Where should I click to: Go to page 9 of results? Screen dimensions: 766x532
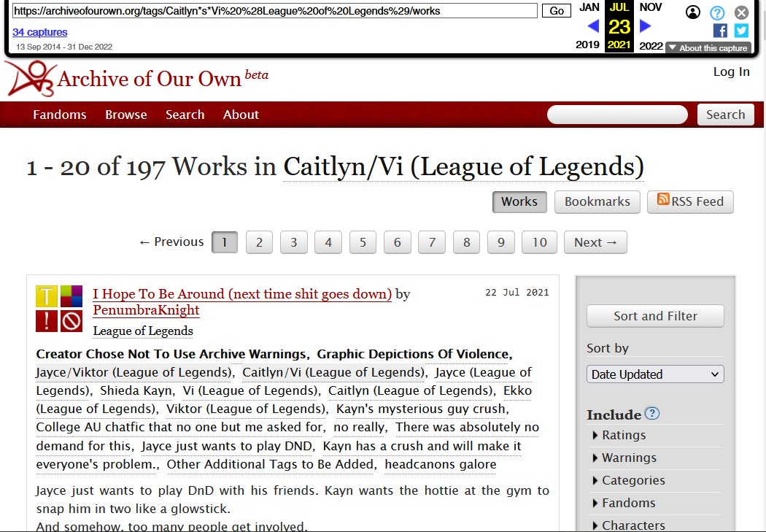pos(500,242)
